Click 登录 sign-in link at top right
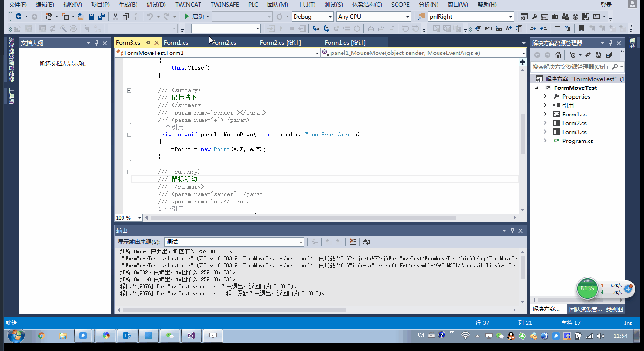This screenshot has height=351, width=644. [606, 5]
